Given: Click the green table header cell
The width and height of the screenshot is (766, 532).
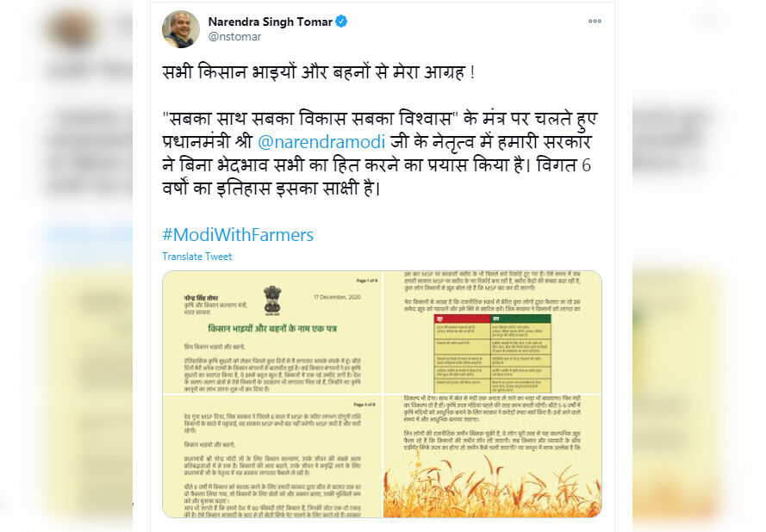Looking at the screenshot, I should 520,319.
